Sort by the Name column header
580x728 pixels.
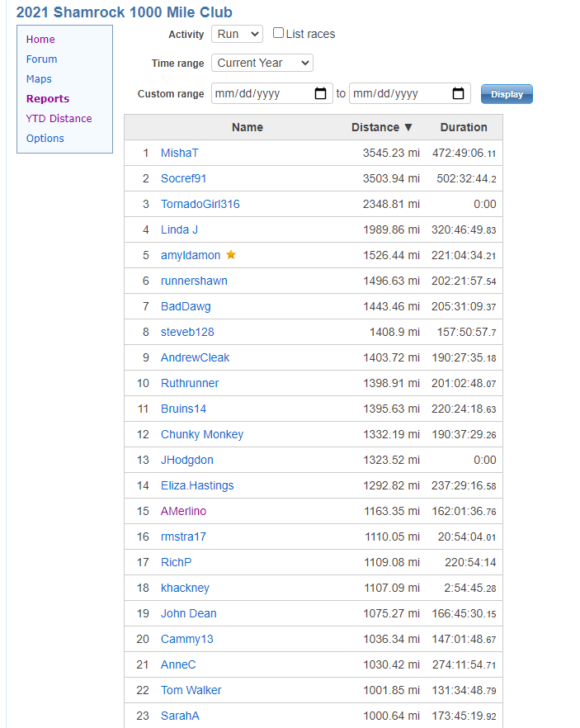pyautogui.click(x=248, y=127)
